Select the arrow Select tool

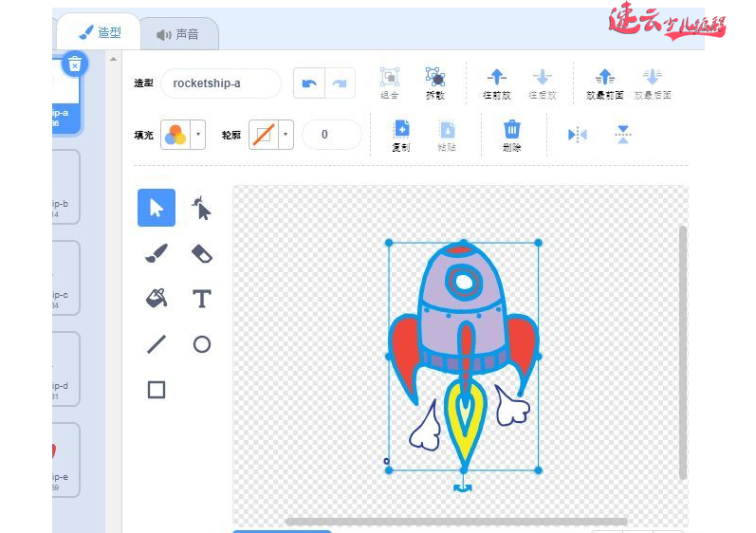[157, 208]
